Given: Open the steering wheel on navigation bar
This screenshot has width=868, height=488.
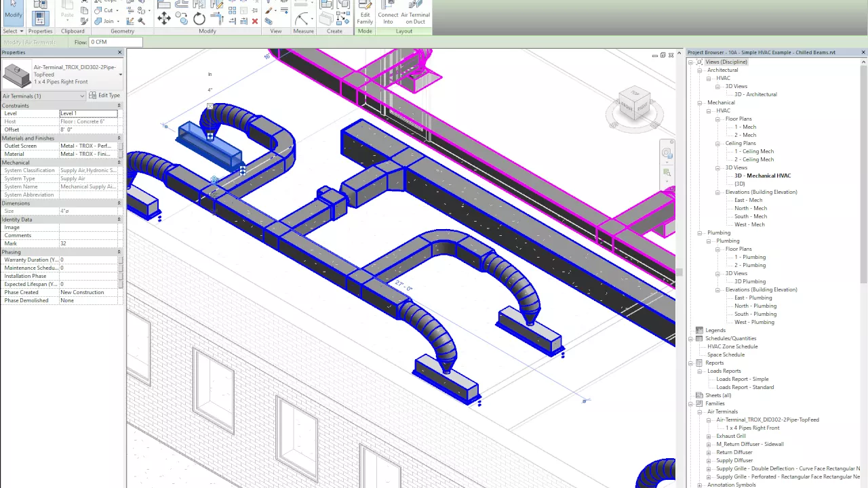Looking at the screenshot, I should [667, 153].
